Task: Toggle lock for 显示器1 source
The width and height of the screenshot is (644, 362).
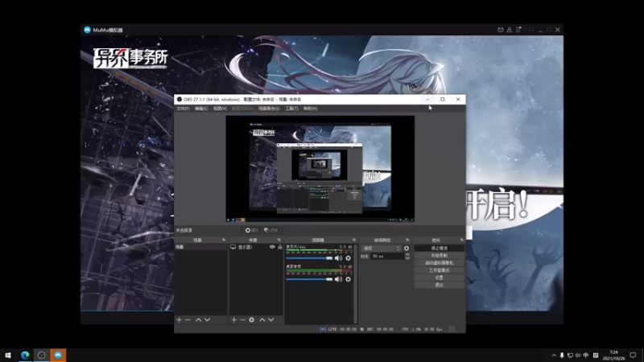Action: click(280, 247)
